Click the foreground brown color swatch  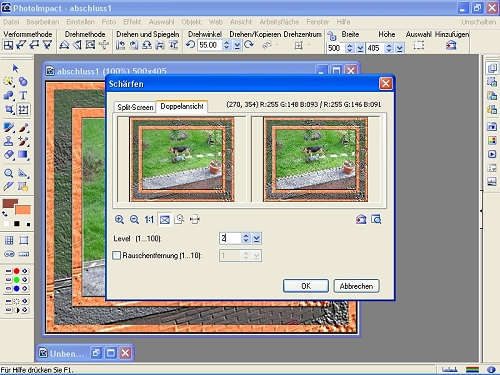(x=10, y=204)
